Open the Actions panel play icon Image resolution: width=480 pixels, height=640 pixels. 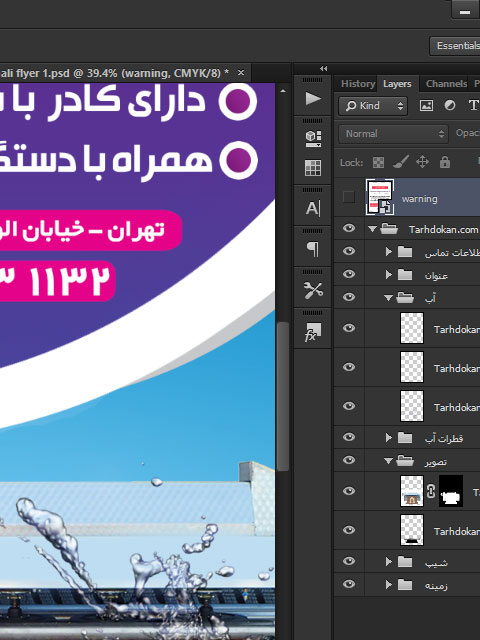click(313, 99)
